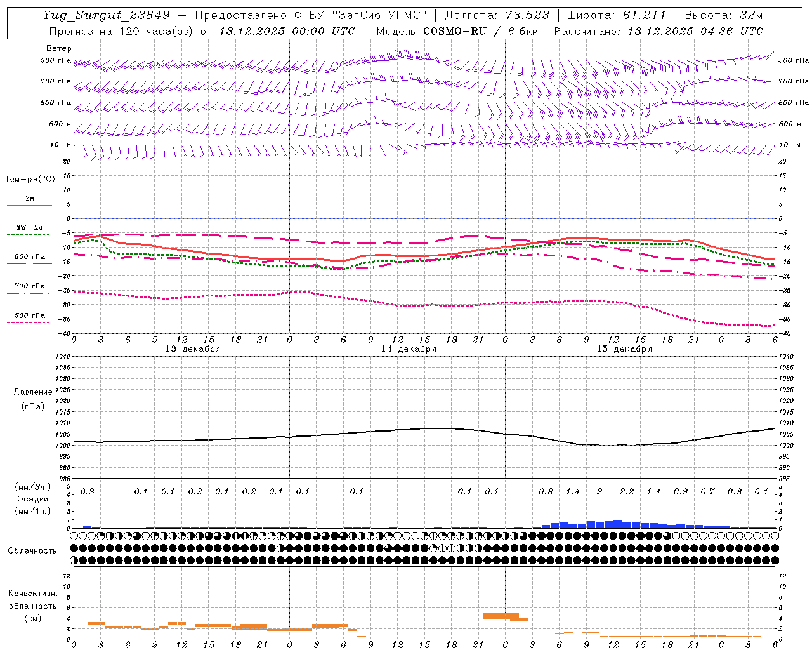Select the Прогноз на 120 часа(ов) text
Image resolution: width=812 pixels, height=650 pixels.
pos(122,31)
